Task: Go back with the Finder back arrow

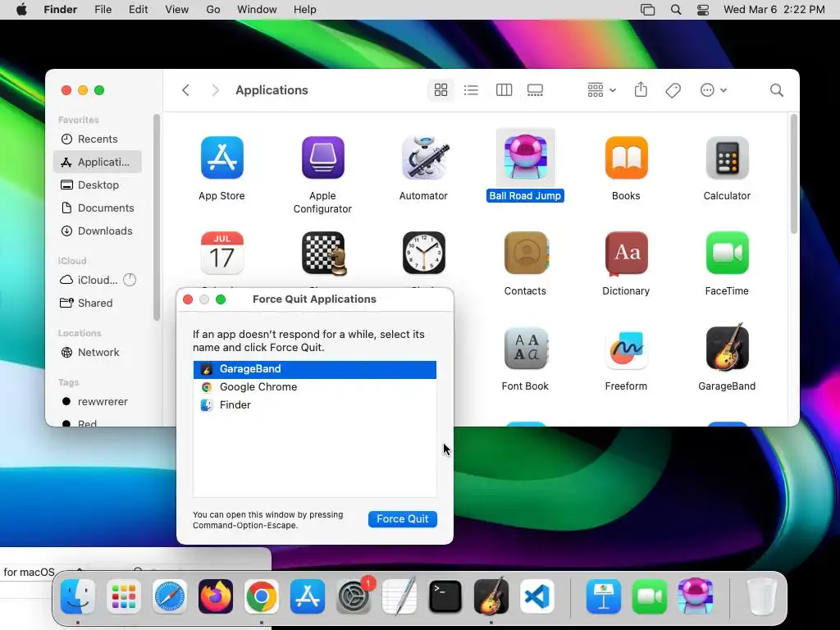Action: click(185, 90)
